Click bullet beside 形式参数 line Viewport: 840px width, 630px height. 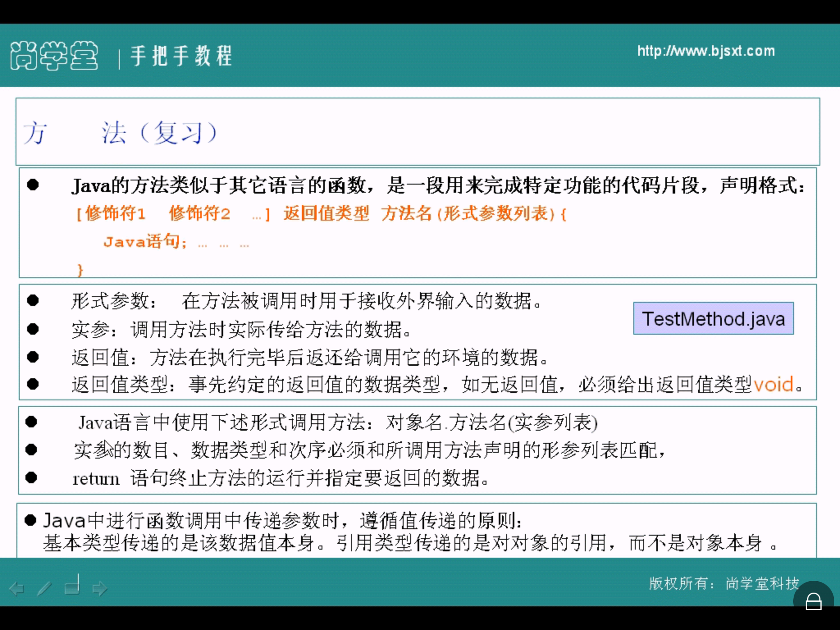tap(33, 301)
